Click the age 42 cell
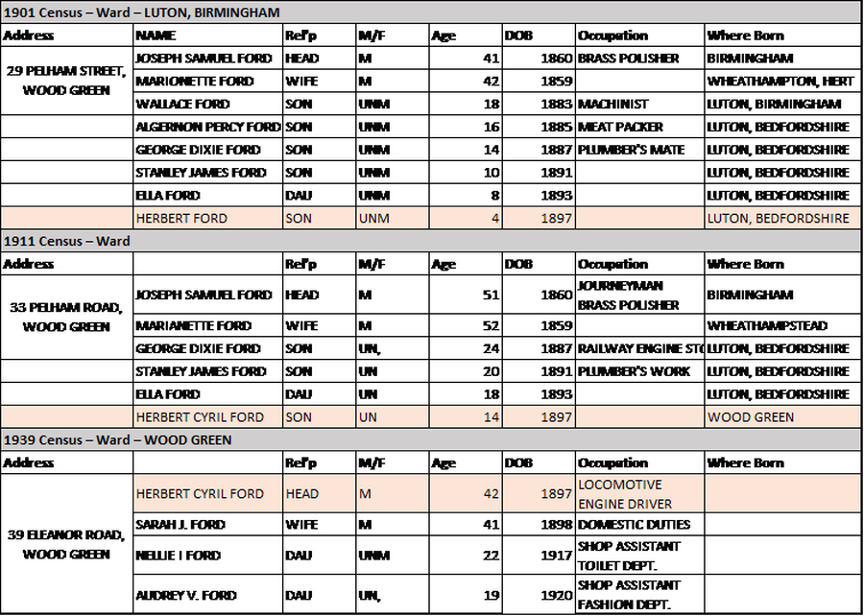Image resolution: width=864 pixels, height=616 pixels. (465, 494)
